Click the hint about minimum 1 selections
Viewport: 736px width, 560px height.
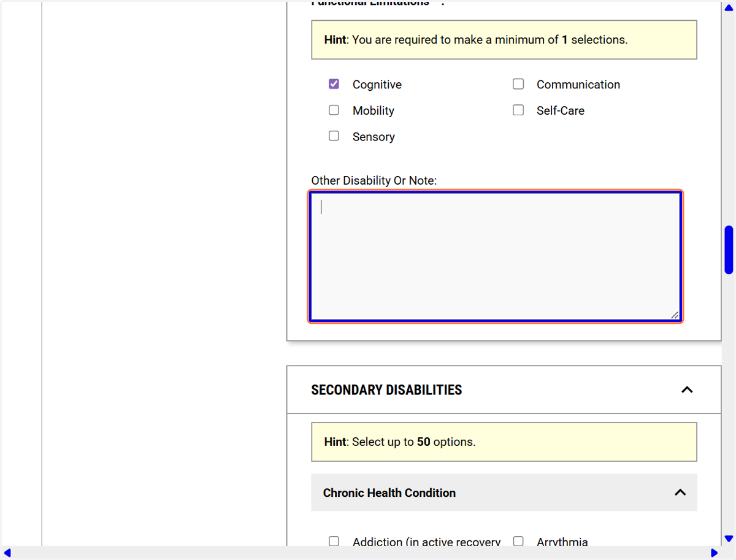pyautogui.click(x=504, y=40)
